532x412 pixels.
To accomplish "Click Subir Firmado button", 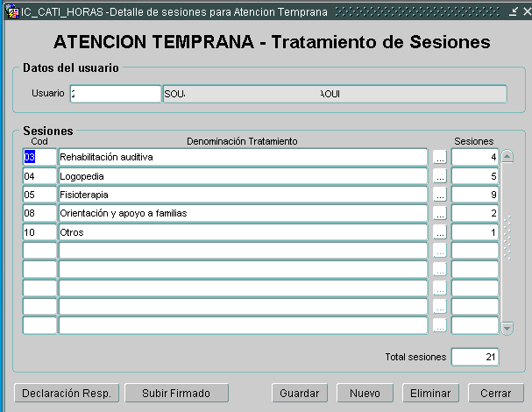I will pos(177,394).
